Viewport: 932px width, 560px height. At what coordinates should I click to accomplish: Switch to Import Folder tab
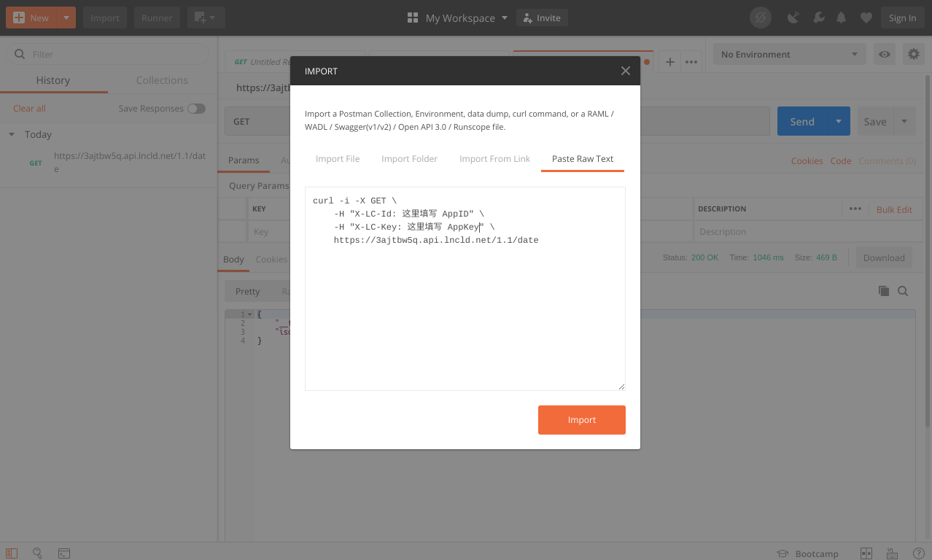pos(409,158)
